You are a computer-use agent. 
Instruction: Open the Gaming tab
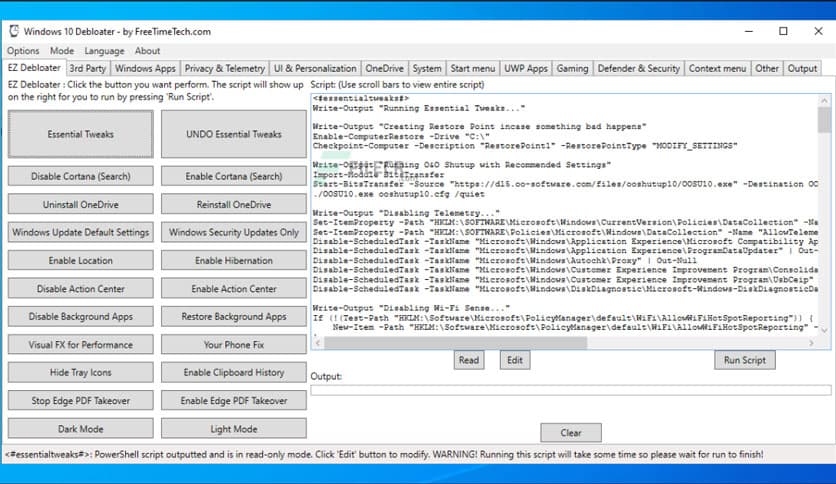click(x=572, y=68)
